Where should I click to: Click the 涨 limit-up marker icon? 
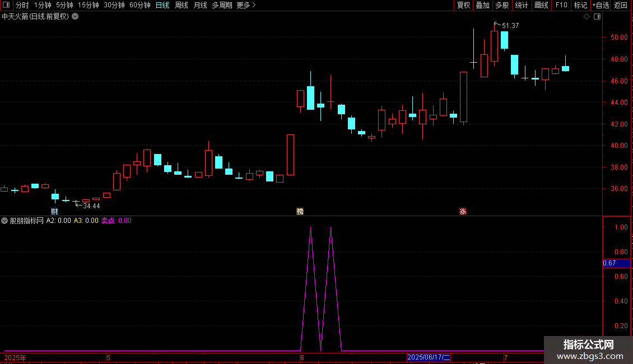[463, 212]
